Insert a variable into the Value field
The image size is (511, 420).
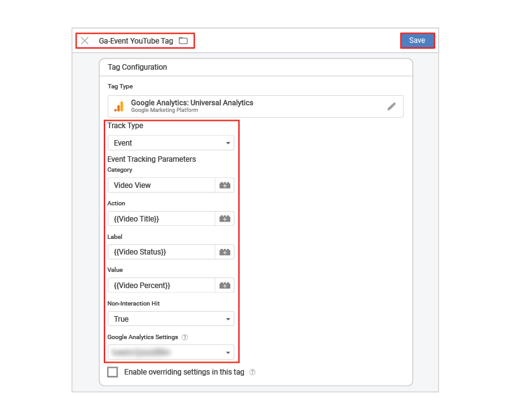(x=225, y=286)
